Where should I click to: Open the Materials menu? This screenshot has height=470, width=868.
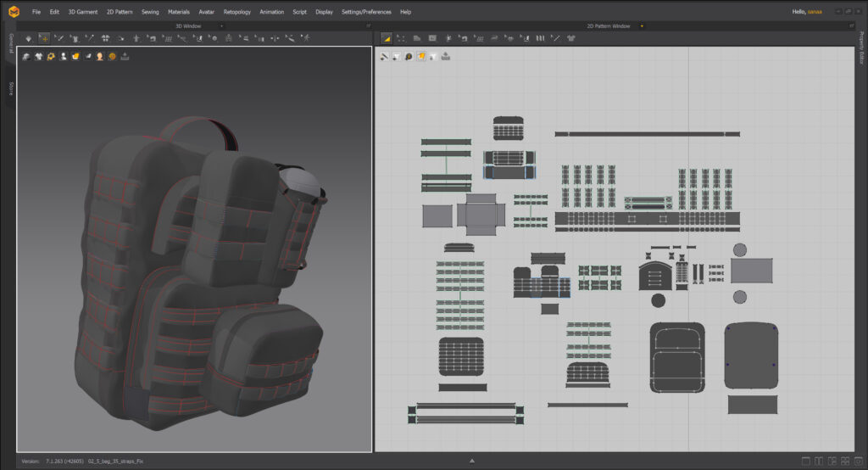(178, 12)
